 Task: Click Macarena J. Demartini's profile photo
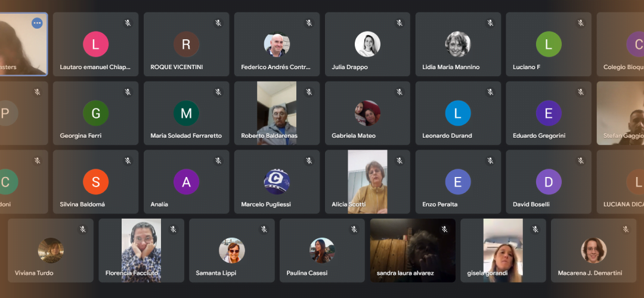[x=593, y=250]
